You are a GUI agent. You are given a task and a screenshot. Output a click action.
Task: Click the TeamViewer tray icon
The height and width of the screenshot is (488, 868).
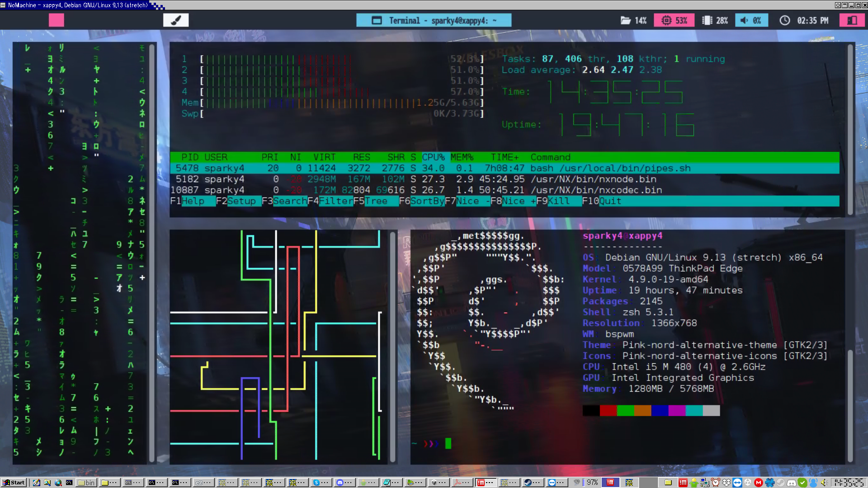[737, 483]
